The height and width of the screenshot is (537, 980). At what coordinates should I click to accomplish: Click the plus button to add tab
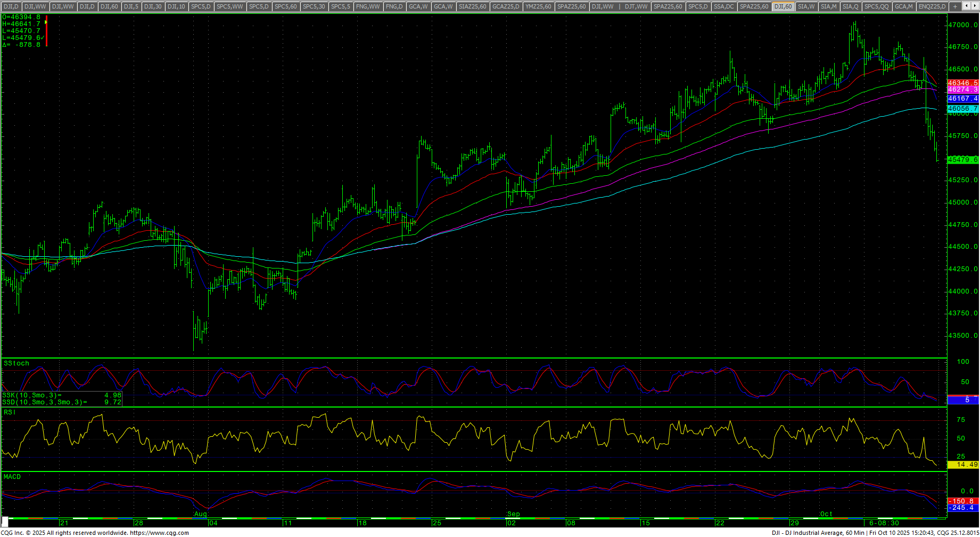click(x=955, y=6)
